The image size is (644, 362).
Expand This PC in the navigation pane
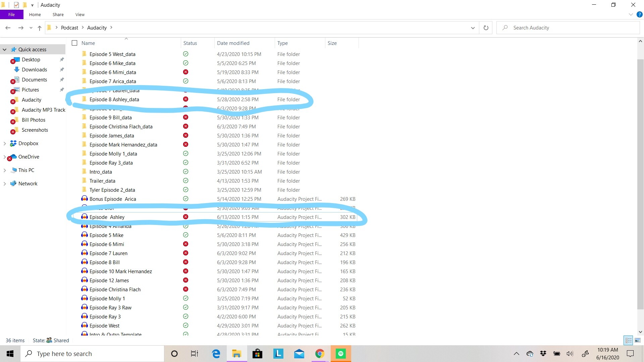[x=4, y=170]
